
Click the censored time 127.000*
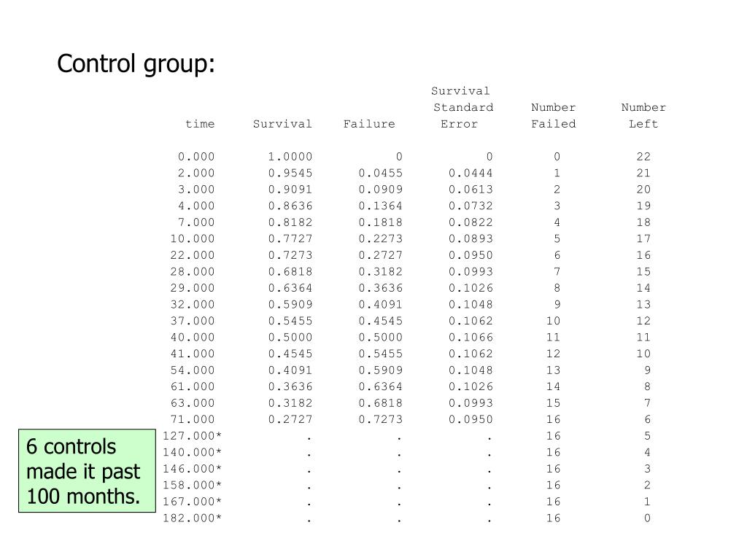[193, 436]
